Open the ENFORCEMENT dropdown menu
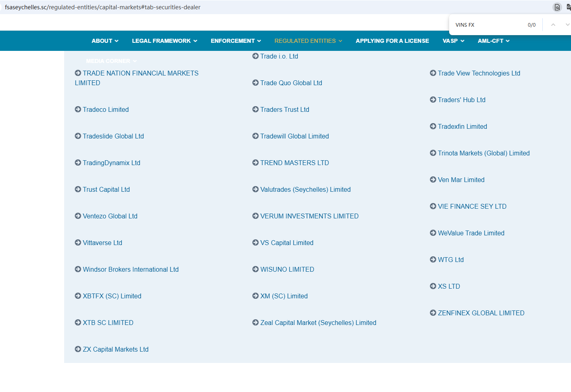Image resolution: width=571 pixels, height=392 pixels. [236, 41]
